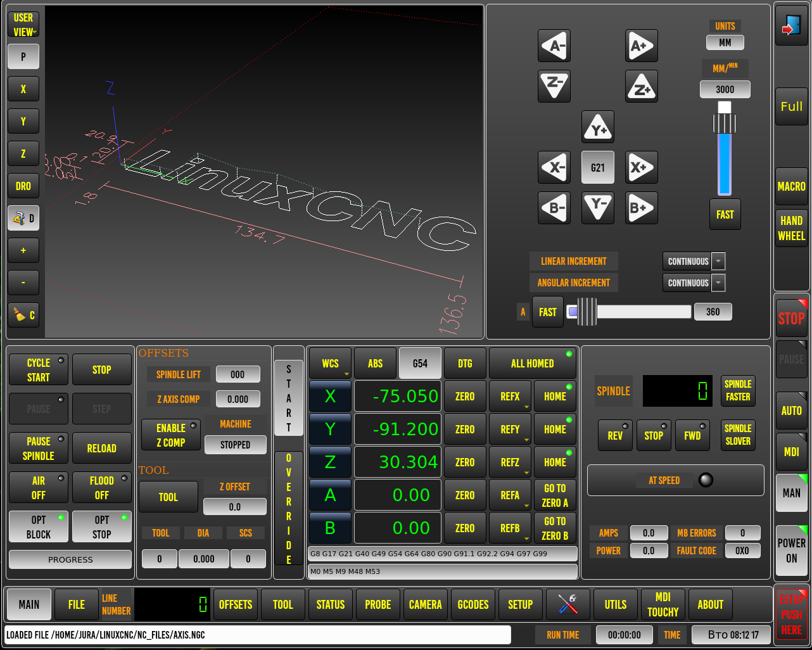Jog X axis negative with X-
The image size is (812, 650).
(x=554, y=167)
